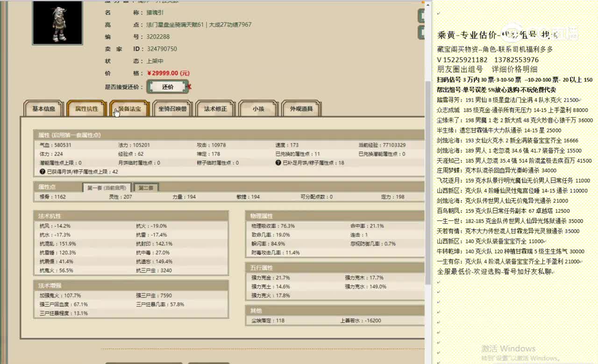
Task: Click the 当前经验：77103329 value
Action: tap(382, 145)
